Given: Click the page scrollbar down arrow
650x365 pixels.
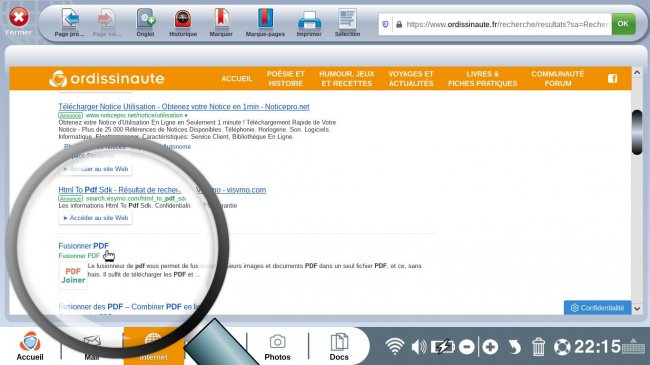Looking at the screenshot, I should click(637, 309).
